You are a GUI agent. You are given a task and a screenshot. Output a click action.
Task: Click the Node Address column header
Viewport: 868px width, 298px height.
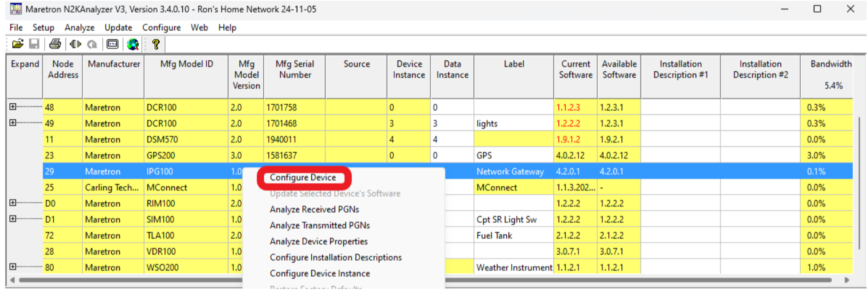(63, 77)
